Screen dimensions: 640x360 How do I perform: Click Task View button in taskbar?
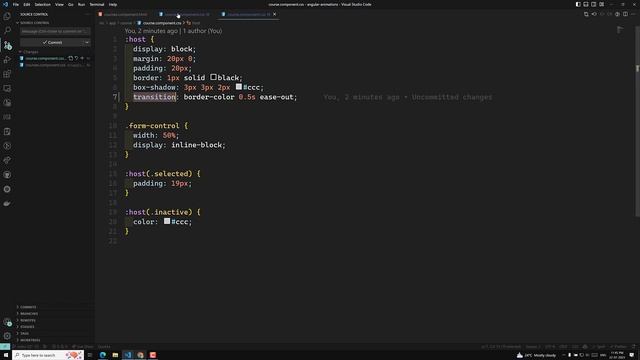(x=90, y=355)
